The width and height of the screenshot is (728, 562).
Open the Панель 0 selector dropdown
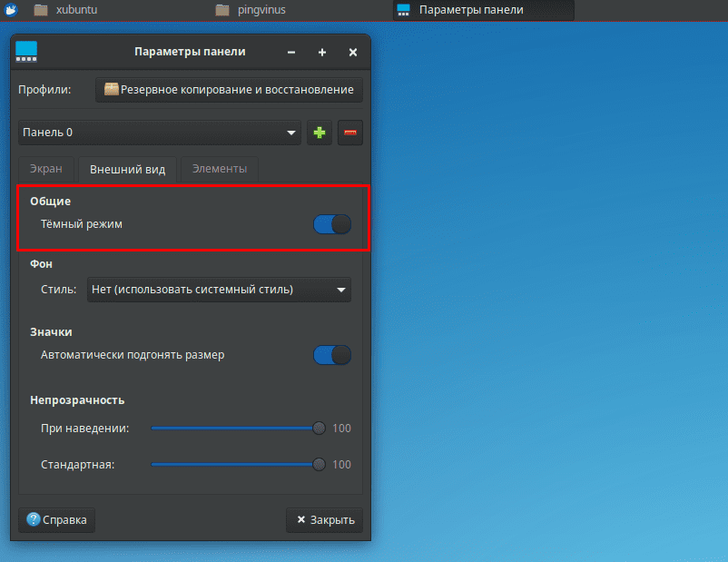click(160, 133)
